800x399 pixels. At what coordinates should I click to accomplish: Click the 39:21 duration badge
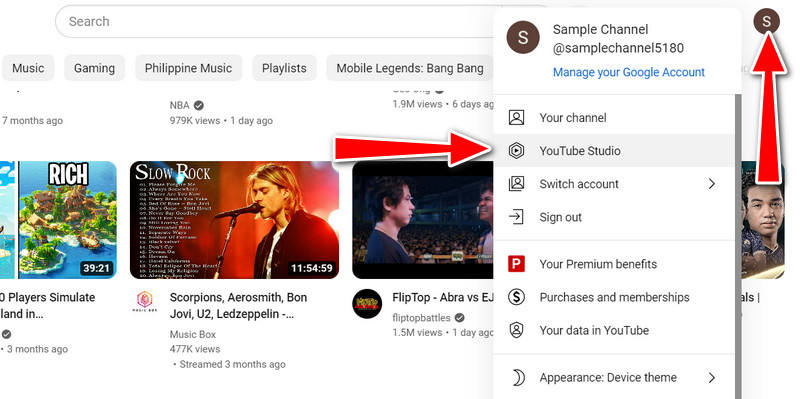click(x=96, y=268)
